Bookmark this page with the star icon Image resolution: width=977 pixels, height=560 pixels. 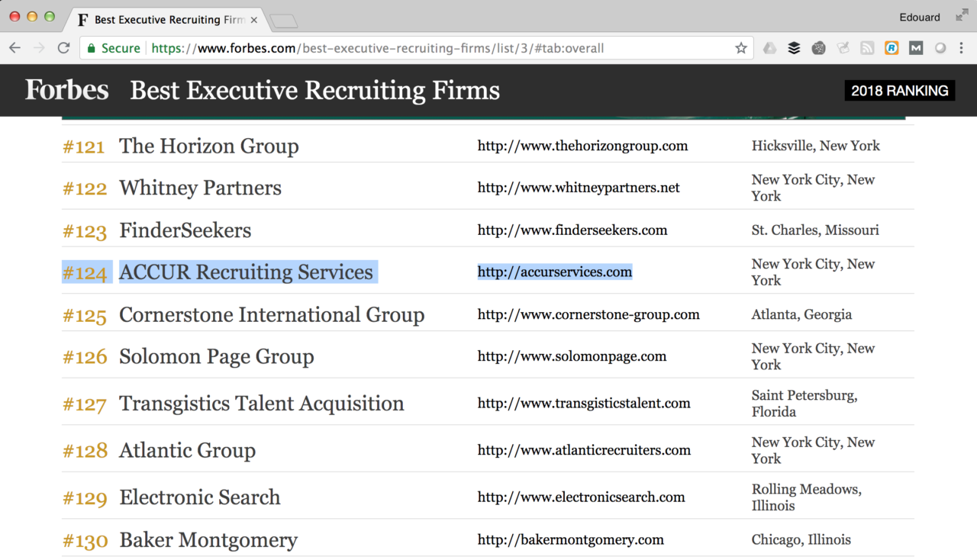(x=740, y=48)
